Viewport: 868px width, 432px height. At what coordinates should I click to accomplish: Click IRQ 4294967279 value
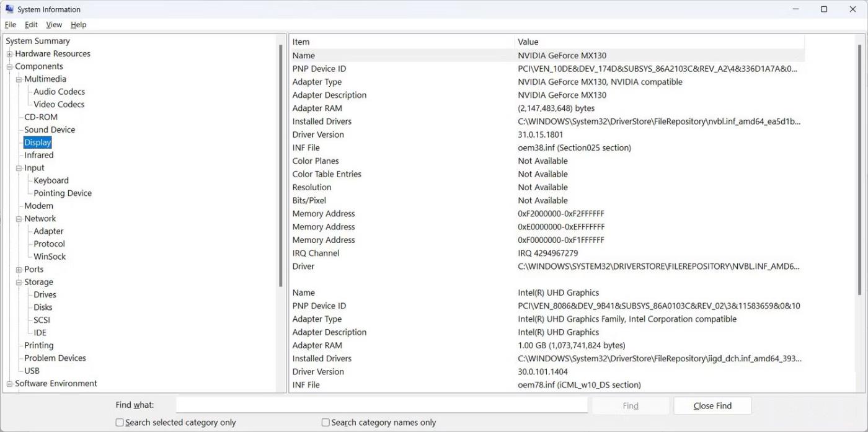548,253
